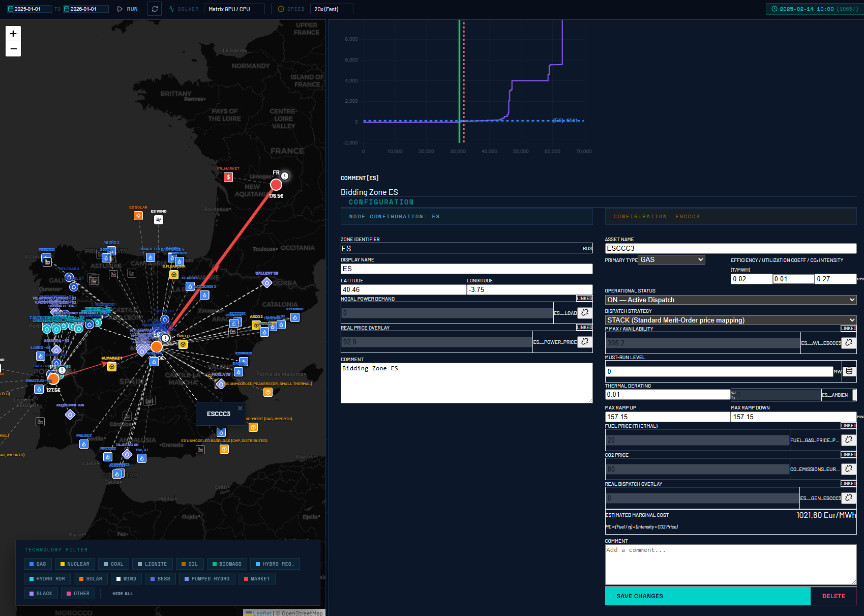864x616 pixels.
Task: Click the ES unmodeled baseload orange marker
Action: (224, 449)
